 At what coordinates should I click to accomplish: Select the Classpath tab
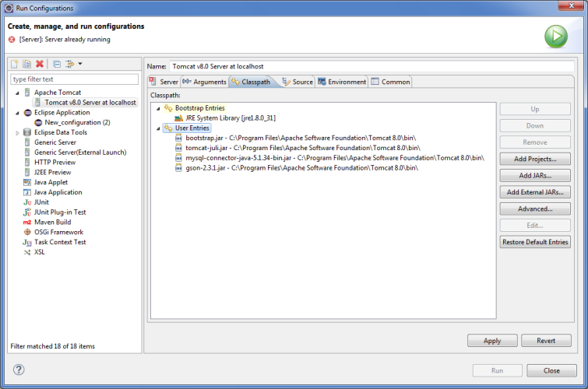(x=252, y=82)
